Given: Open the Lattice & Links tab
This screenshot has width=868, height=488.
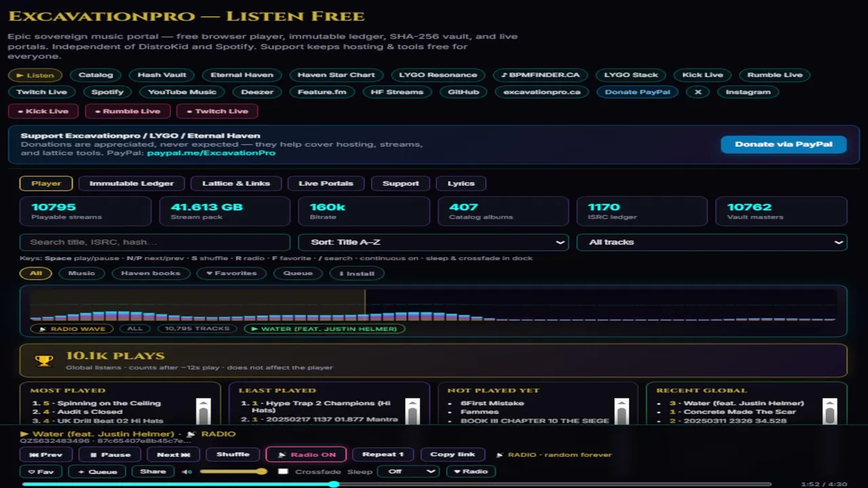Looking at the screenshot, I should coord(236,183).
